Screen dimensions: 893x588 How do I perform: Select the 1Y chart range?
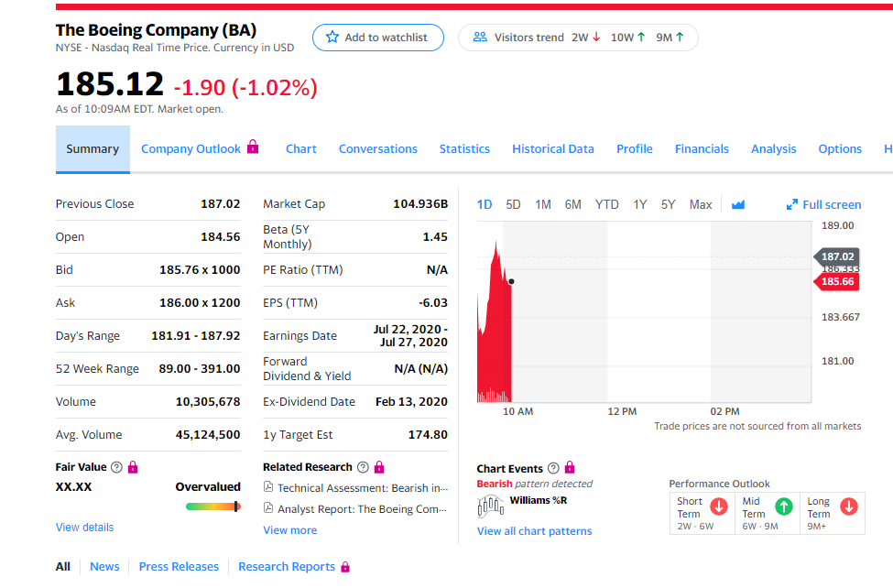pyautogui.click(x=640, y=204)
